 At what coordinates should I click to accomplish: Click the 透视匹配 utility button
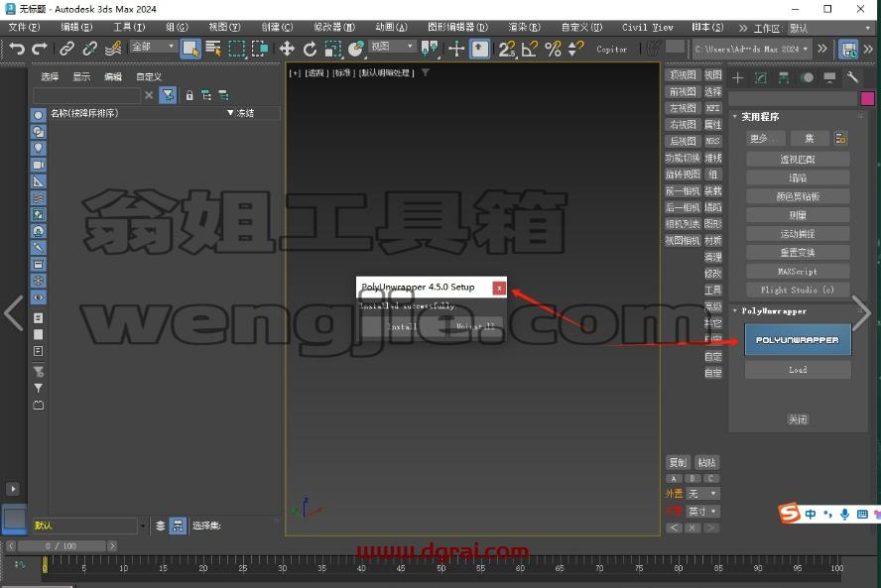click(798, 159)
